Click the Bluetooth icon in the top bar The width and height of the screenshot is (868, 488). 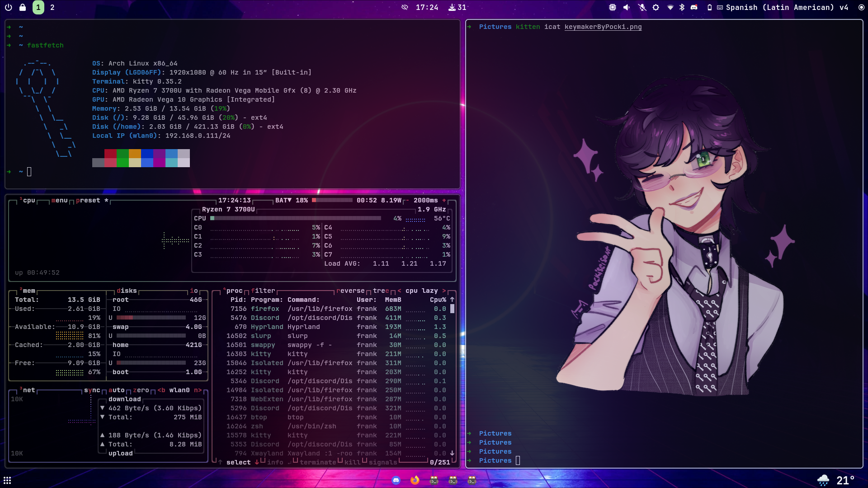(682, 7)
